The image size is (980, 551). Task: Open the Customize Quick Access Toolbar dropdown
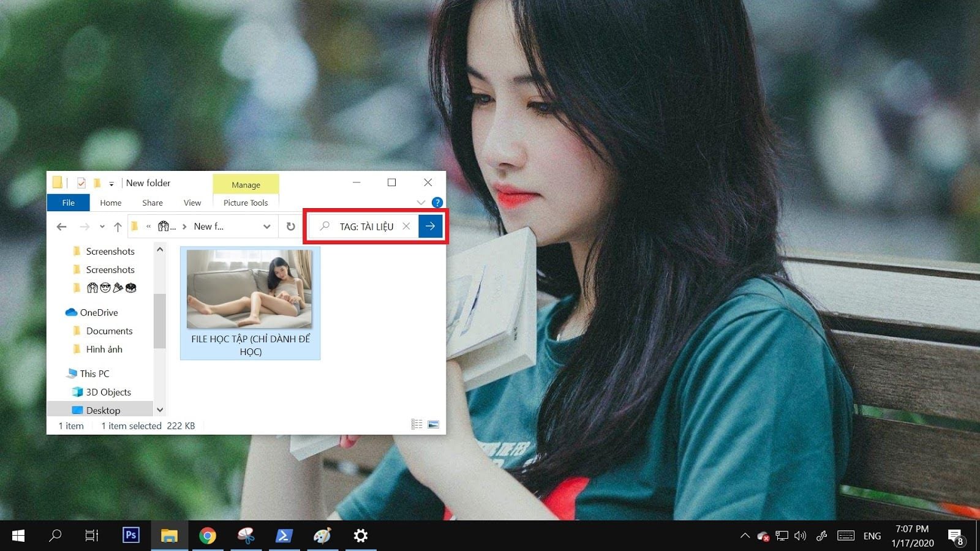point(112,182)
